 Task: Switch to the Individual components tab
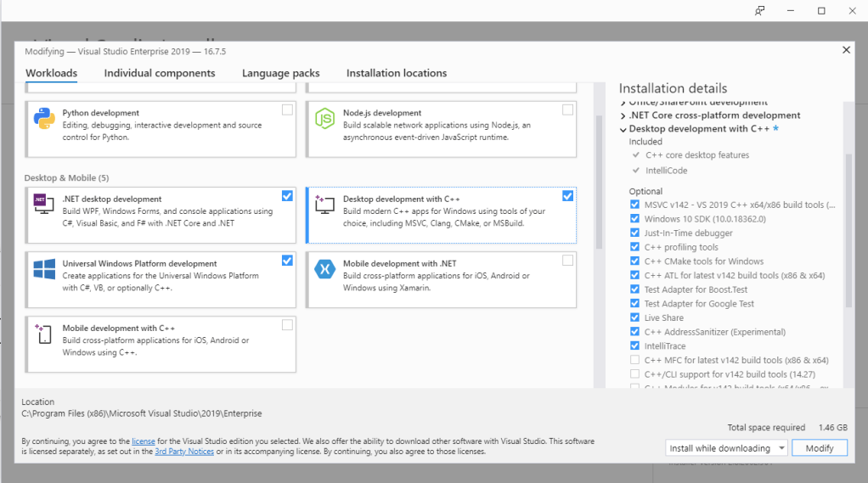click(160, 73)
